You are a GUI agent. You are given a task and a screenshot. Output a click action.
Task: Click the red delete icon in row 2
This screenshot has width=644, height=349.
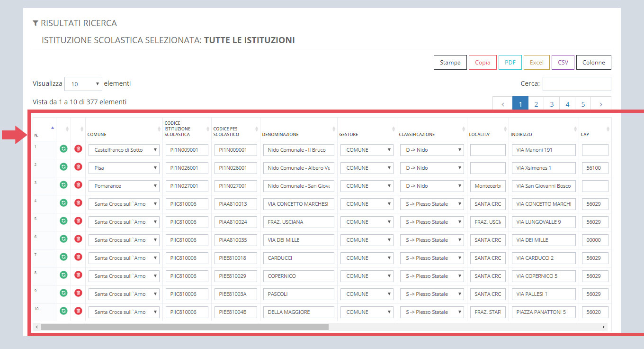pyautogui.click(x=78, y=167)
